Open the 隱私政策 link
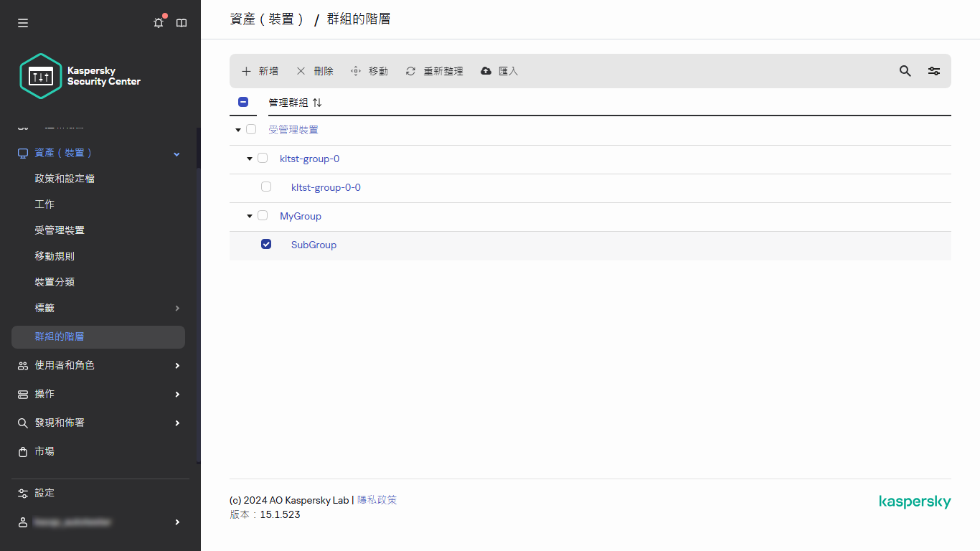This screenshot has height=551, width=980. pyautogui.click(x=377, y=499)
